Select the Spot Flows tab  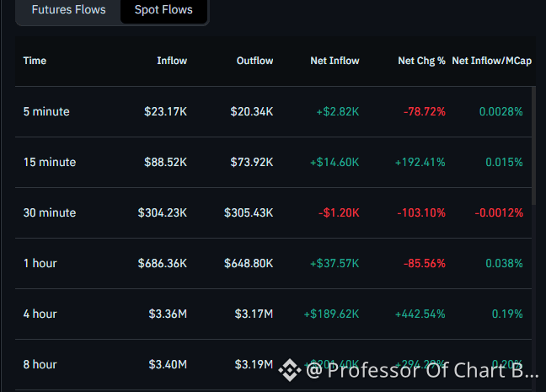pos(163,10)
